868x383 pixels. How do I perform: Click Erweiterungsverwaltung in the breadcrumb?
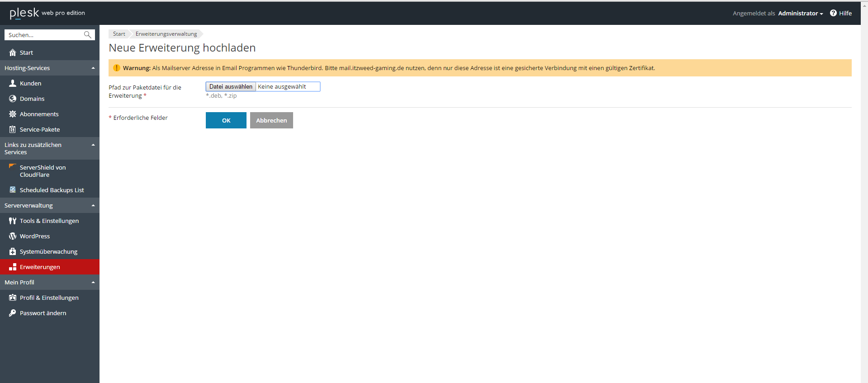tap(166, 34)
